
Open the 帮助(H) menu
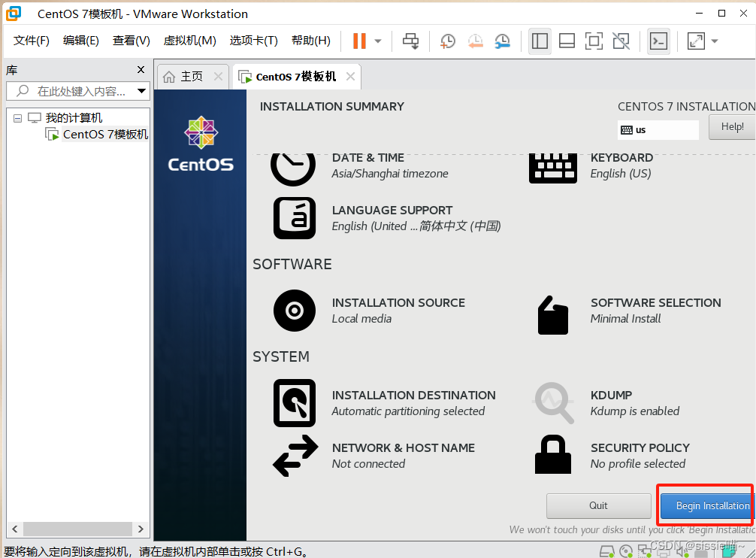pos(311,41)
